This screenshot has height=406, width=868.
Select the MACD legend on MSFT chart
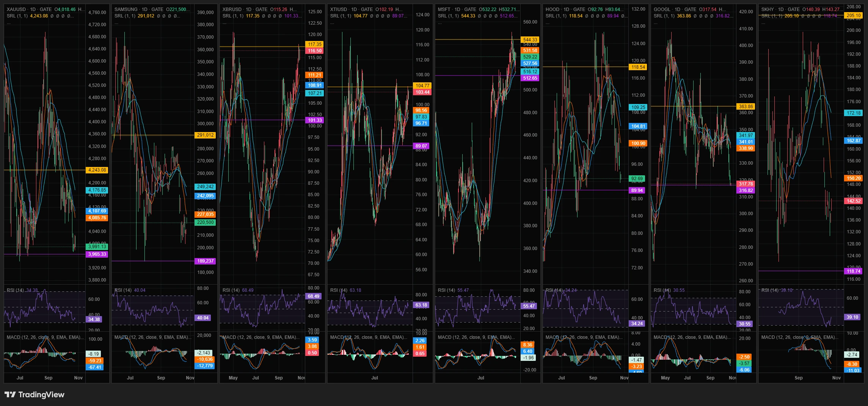[476, 337]
